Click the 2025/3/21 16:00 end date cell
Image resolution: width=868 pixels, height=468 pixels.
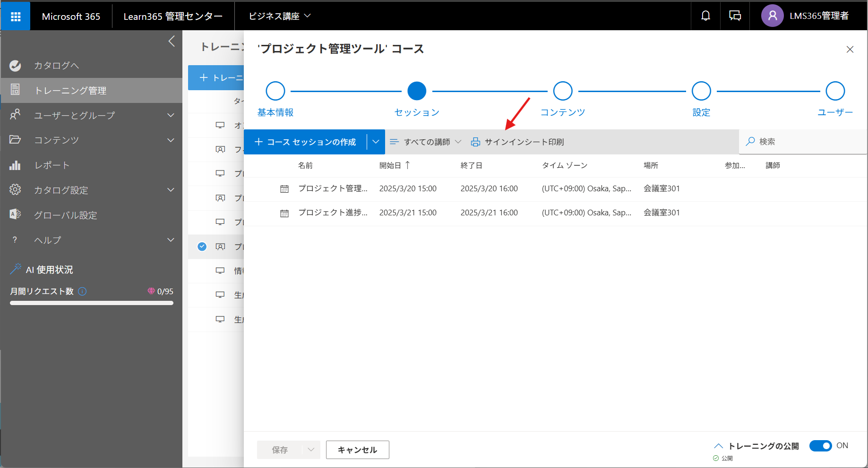489,213
